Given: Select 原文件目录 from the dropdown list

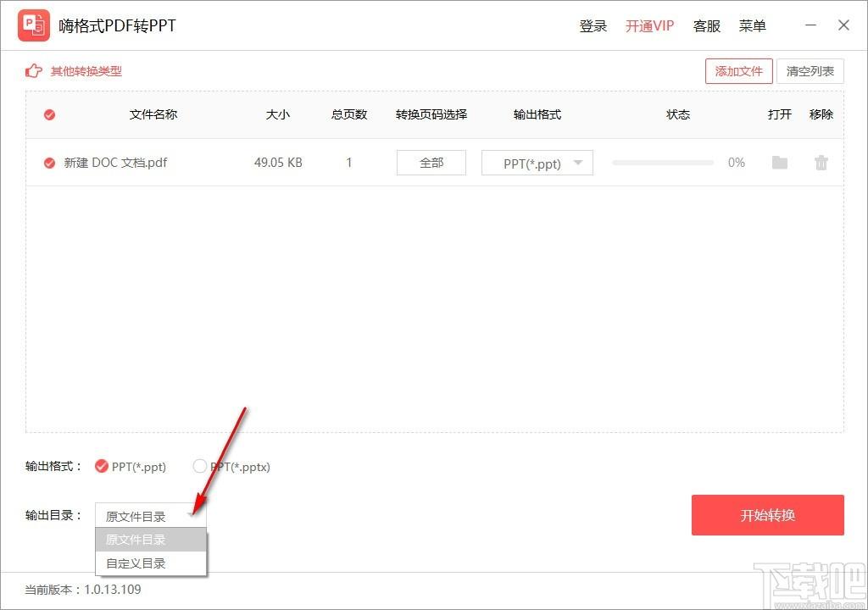Looking at the screenshot, I should (x=151, y=540).
